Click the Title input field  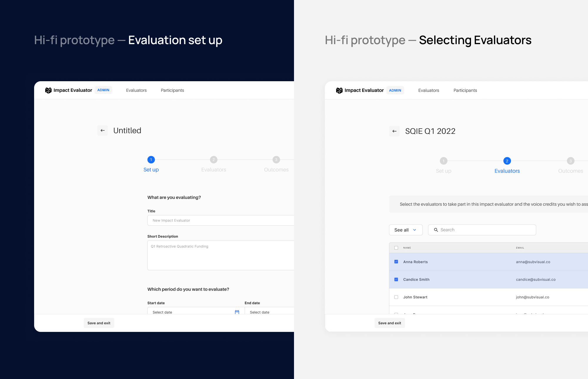pyautogui.click(x=220, y=220)
